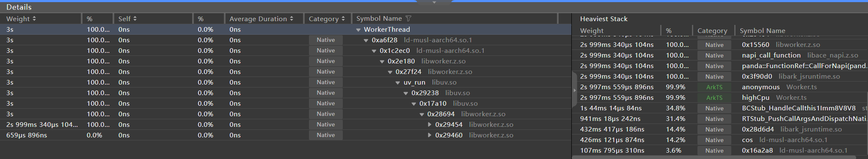This screenshot has width=868, height=159.
Task: Sort by Average Duration column
Action: click(261, 19)
